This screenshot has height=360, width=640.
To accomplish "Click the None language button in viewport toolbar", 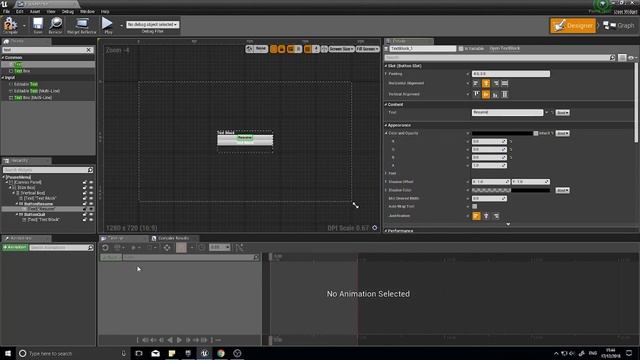I will 260,49.
